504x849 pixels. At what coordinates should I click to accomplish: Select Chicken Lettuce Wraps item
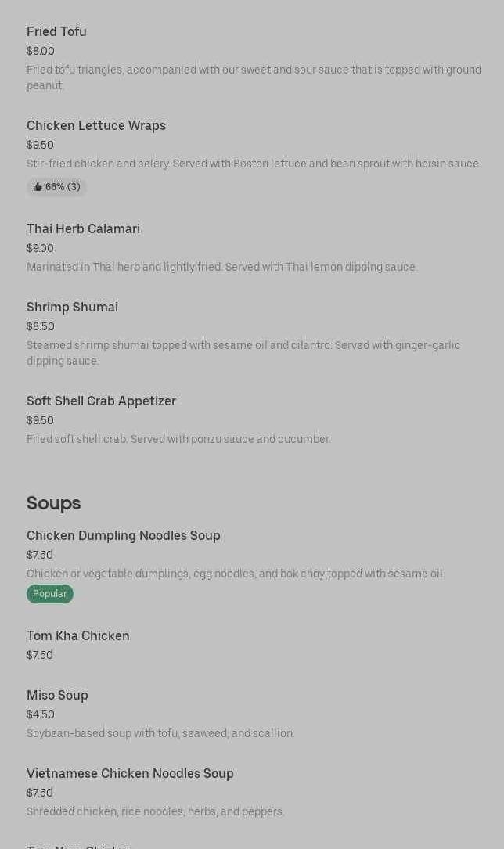point(96,126)
